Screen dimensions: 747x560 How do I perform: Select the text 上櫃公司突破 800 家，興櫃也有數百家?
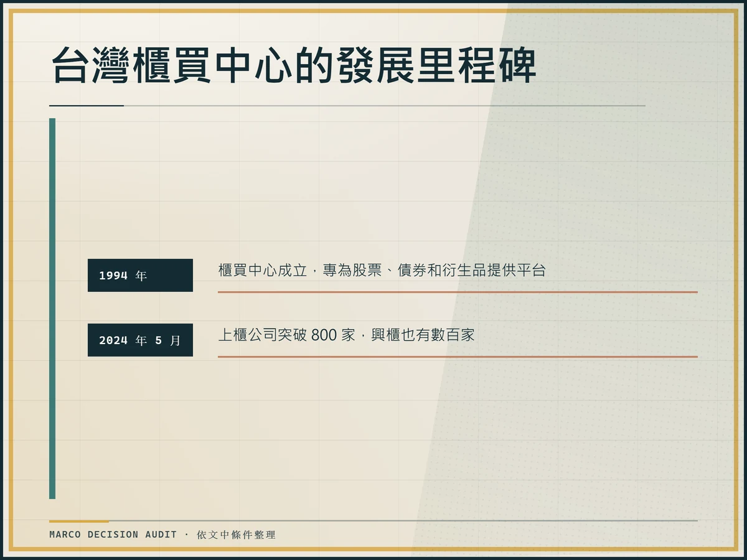346,335
